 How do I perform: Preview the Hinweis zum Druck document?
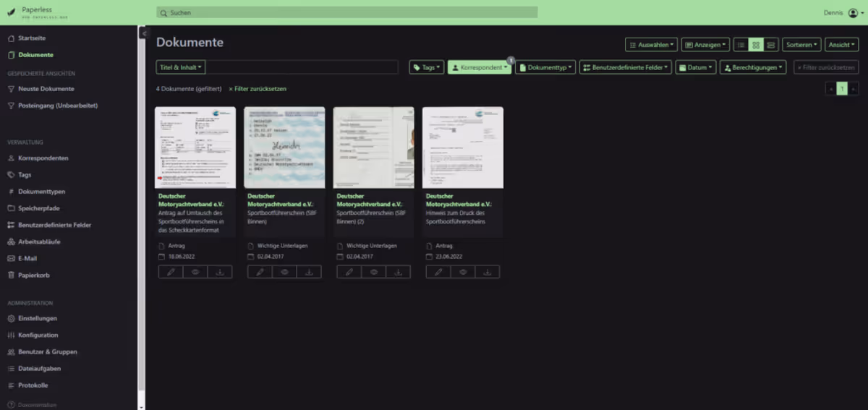(x=463, y=272)
